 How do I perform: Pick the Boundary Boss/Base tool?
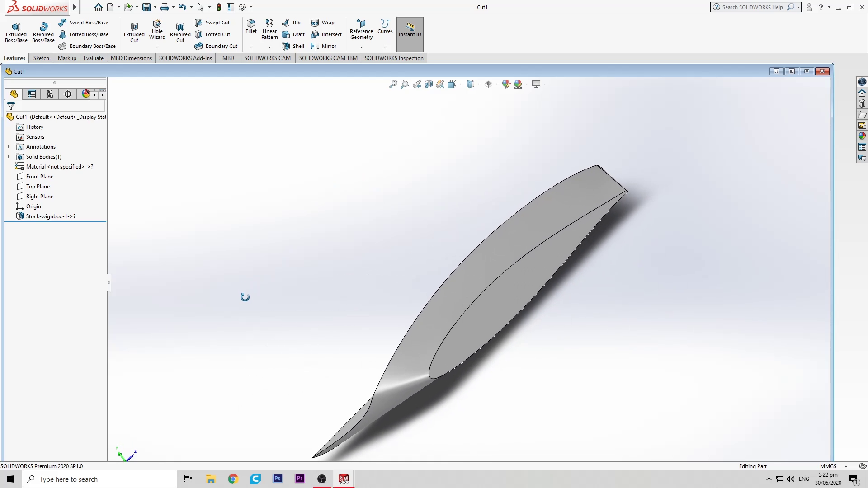point(87,46)
